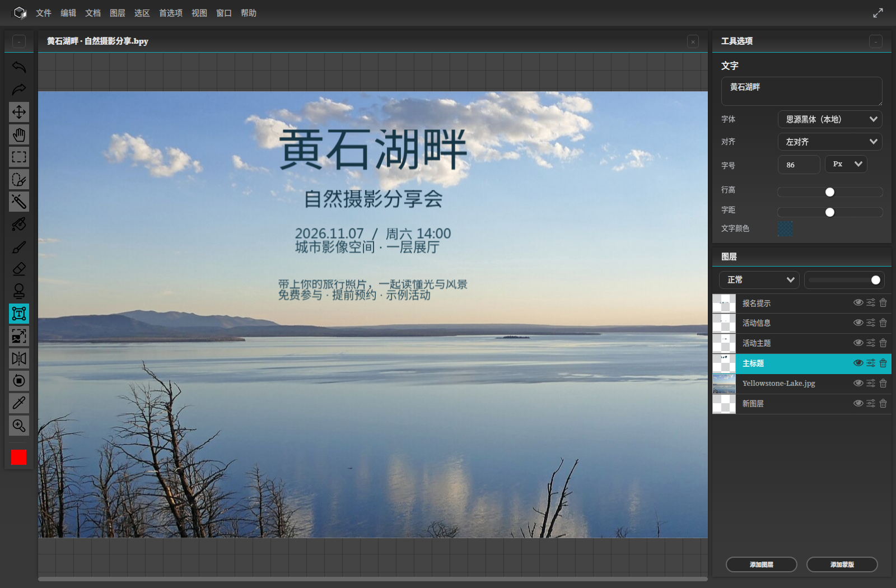This screenshot has height=588, width=896.
Task: Click the 行高 line height slider
Action: 830,192
